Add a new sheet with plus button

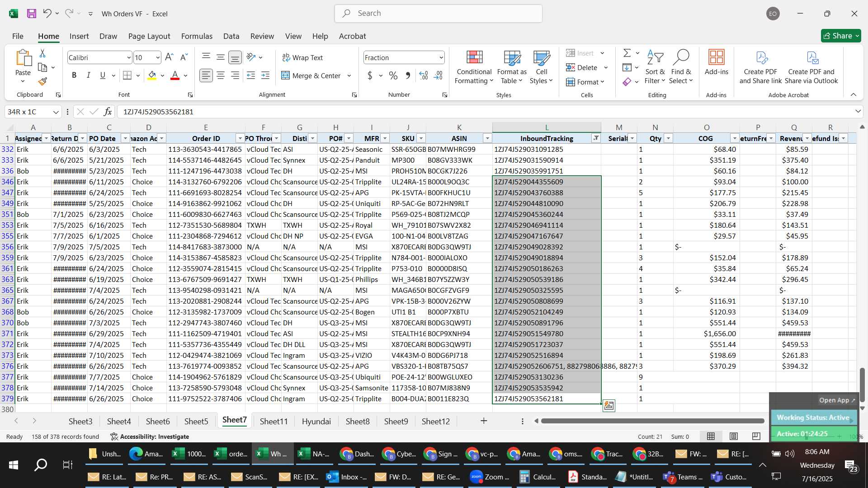point(484,421)
